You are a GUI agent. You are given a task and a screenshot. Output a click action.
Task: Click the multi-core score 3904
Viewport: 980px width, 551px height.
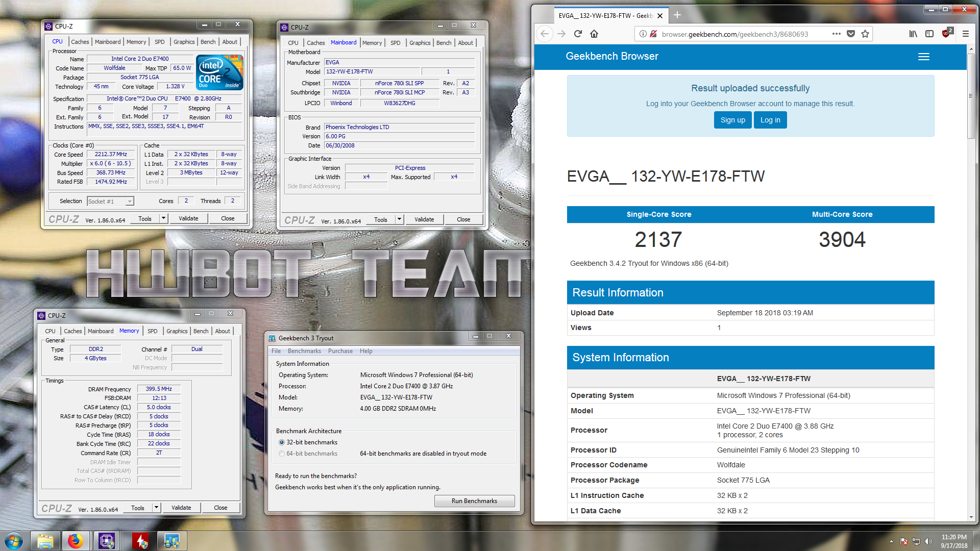[x=842, y=239]
